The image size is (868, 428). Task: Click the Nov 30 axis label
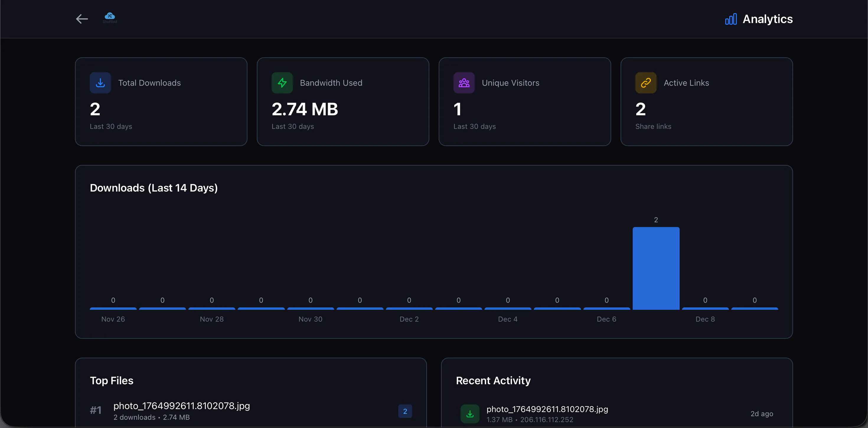pyautogui.click(x=310, y=319)
